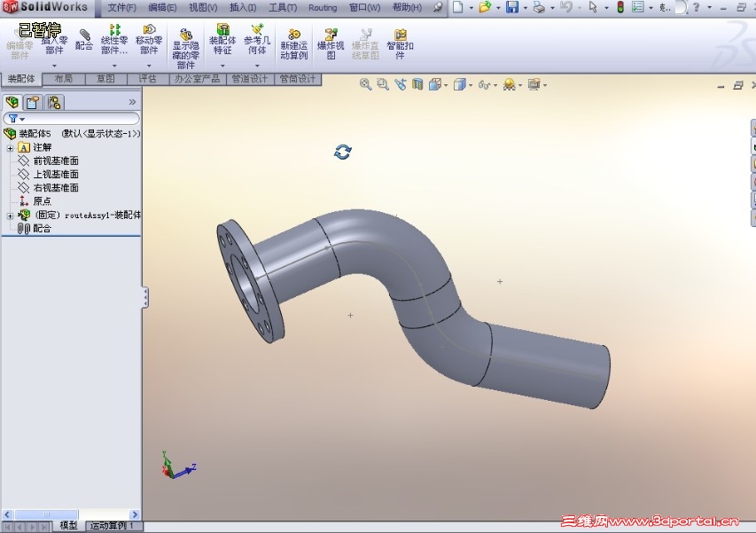The width and height of the screenshot is (756, 533).
Task: Toggle the menu bar pin icon
Action: coord(437,7)
